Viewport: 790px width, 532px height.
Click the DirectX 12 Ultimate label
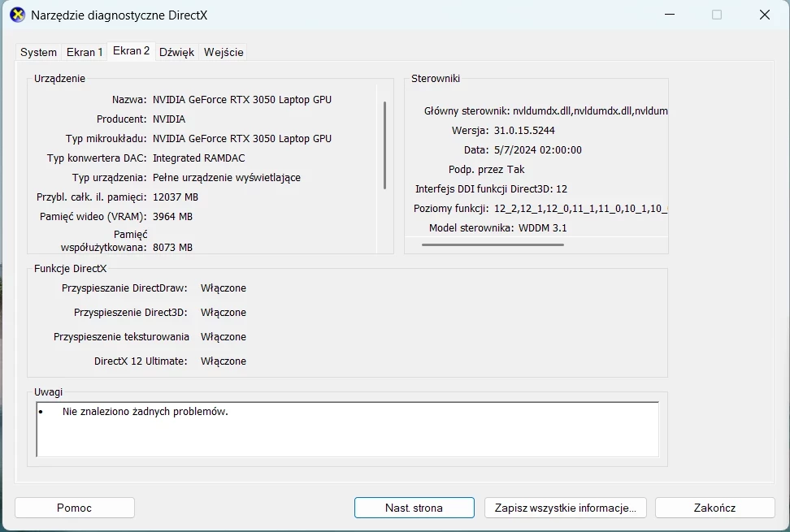[141, 361]
